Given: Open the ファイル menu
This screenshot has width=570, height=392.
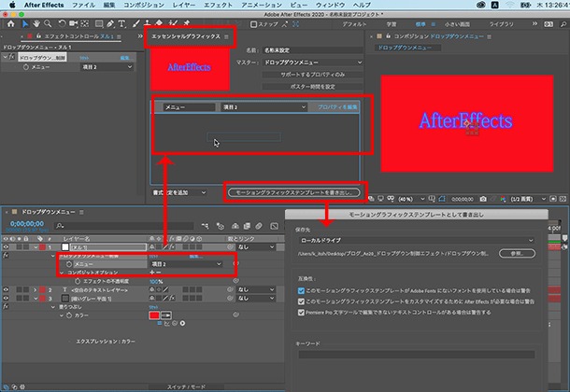Looking at the screenshot, I should click(83, 5).
